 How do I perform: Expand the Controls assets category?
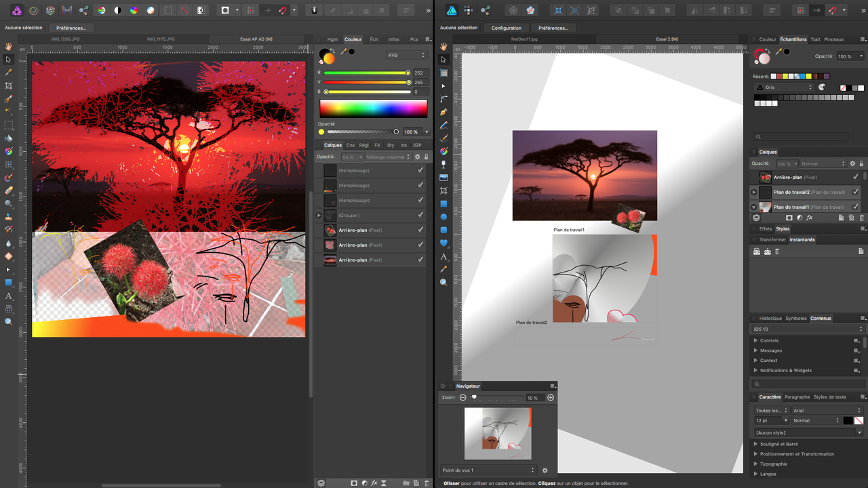(755, 340)
